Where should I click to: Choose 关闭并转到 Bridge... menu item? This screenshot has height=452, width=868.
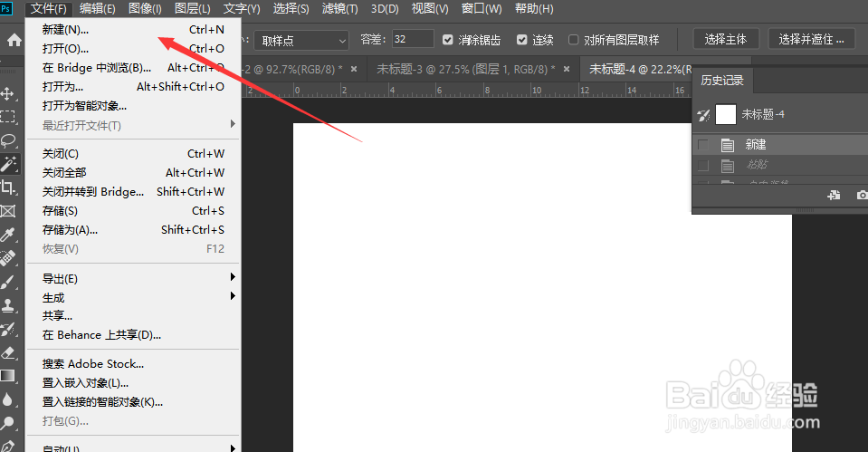(133, 192)
